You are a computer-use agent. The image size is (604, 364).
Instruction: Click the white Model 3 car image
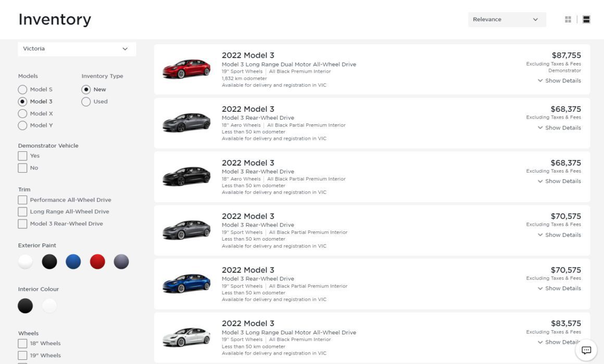tap(186, 337)
